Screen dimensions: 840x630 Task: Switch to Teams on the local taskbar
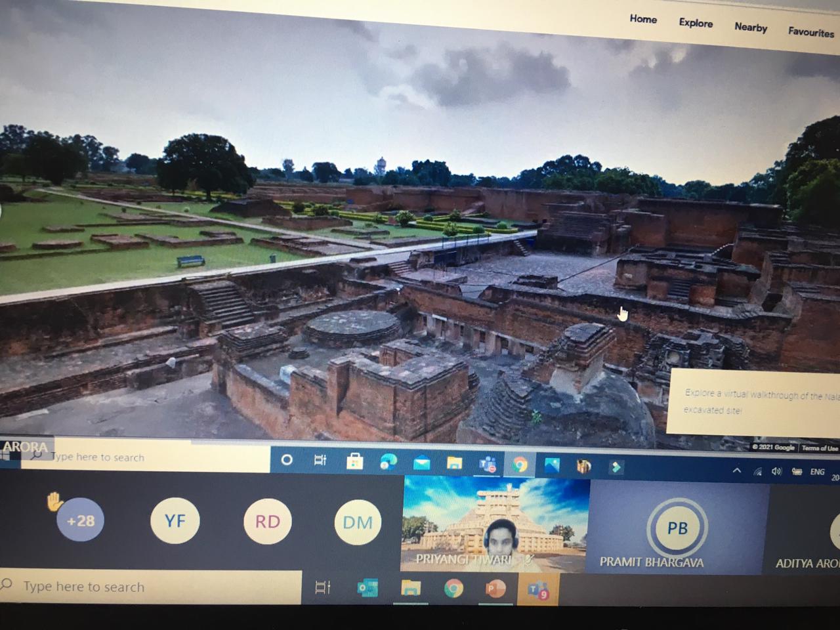click(x=538, y=589)
